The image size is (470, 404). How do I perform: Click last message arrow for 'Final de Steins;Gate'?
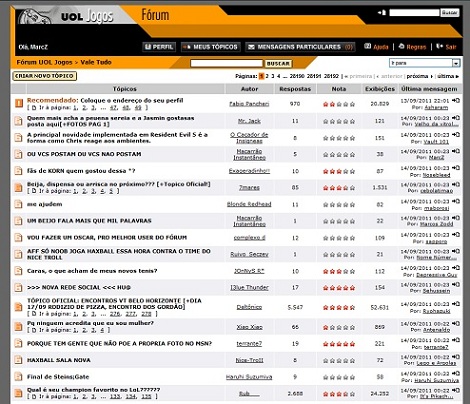point(456,374)
